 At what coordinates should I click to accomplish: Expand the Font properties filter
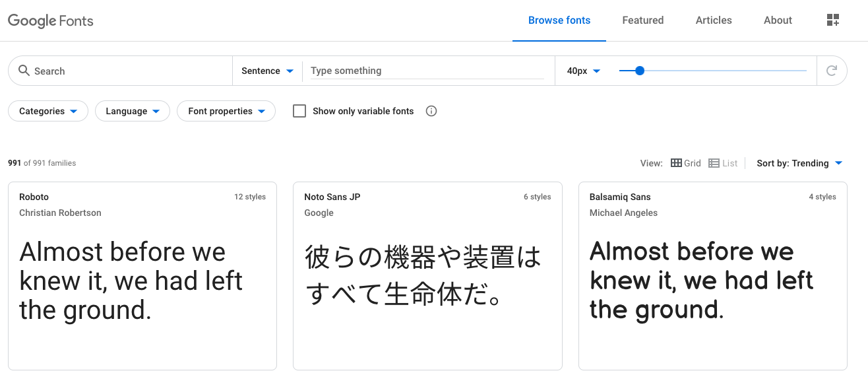226,111
